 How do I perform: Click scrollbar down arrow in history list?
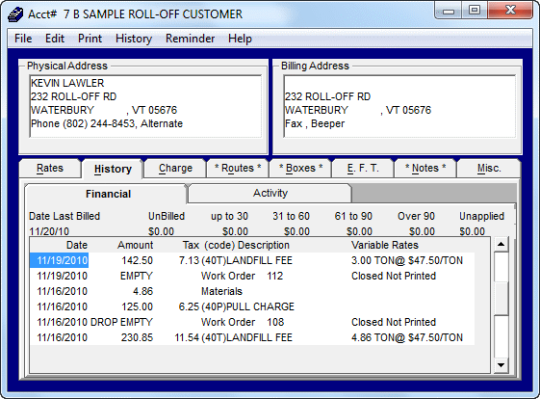(501, 365)
